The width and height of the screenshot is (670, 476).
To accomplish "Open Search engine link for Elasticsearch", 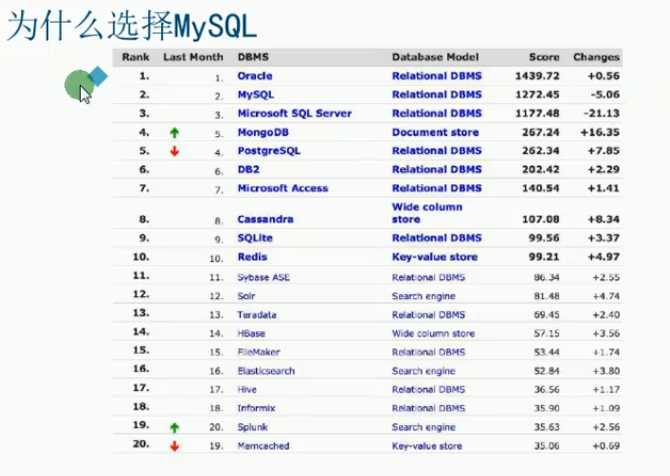I will [423, 371].
